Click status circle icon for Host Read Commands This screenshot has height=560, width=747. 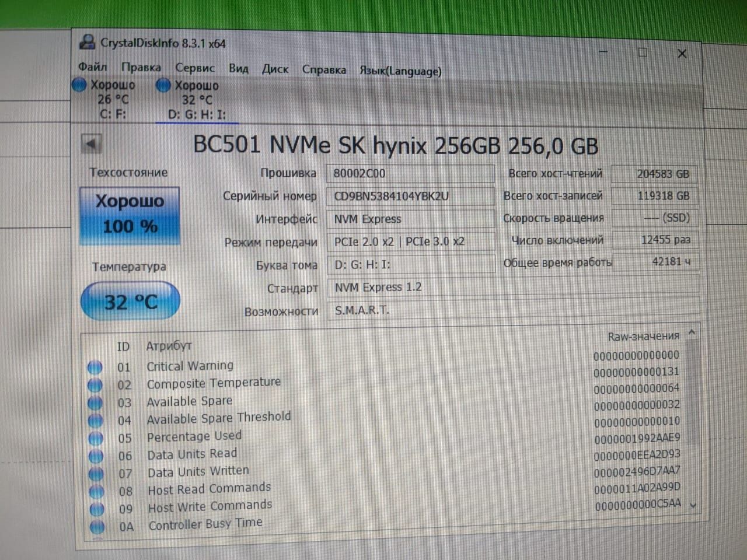(97, 492)
